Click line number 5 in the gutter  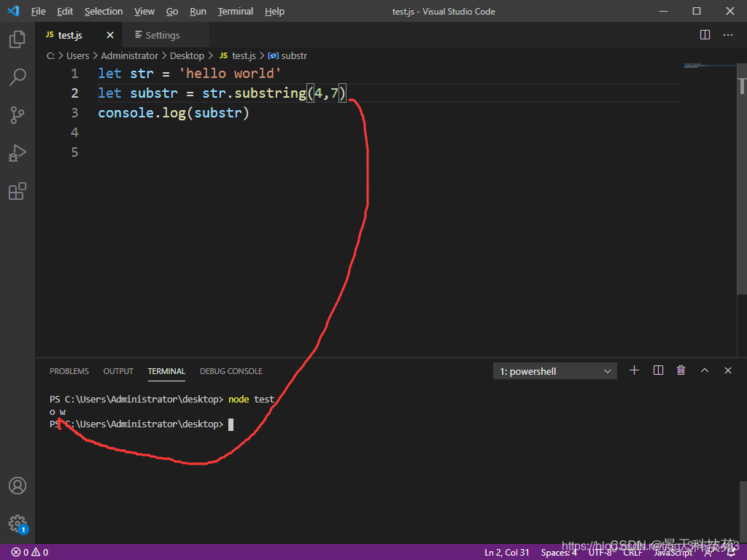click(x=75, y=152)
